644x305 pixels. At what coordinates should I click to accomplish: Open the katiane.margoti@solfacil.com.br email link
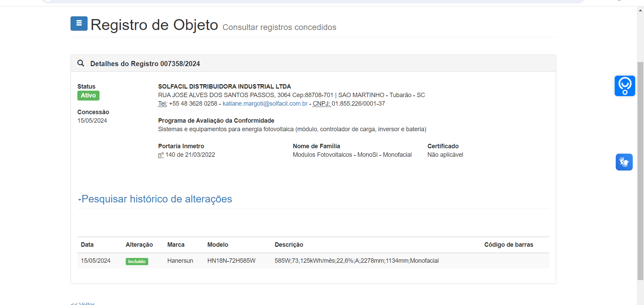[x=265, y=104]
